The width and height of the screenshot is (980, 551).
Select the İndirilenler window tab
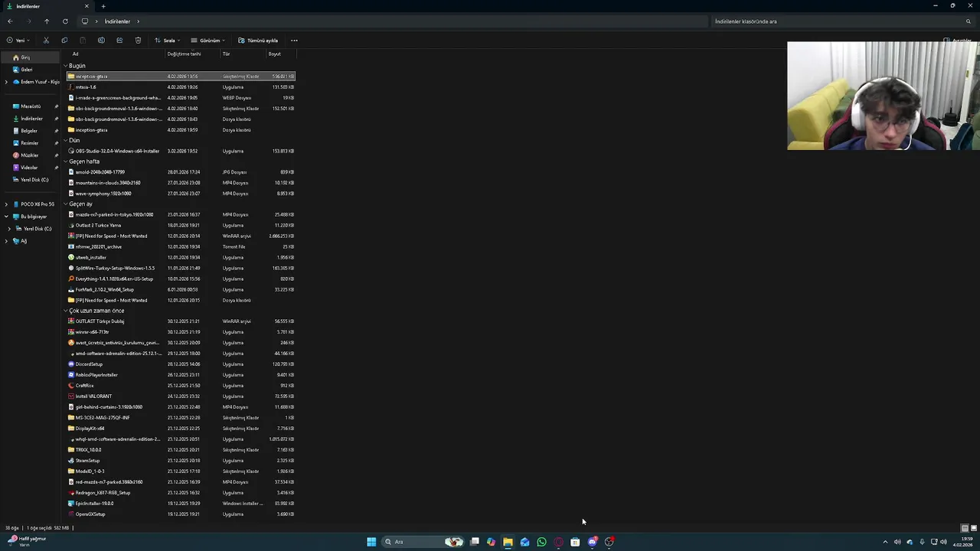click(47, 6)
